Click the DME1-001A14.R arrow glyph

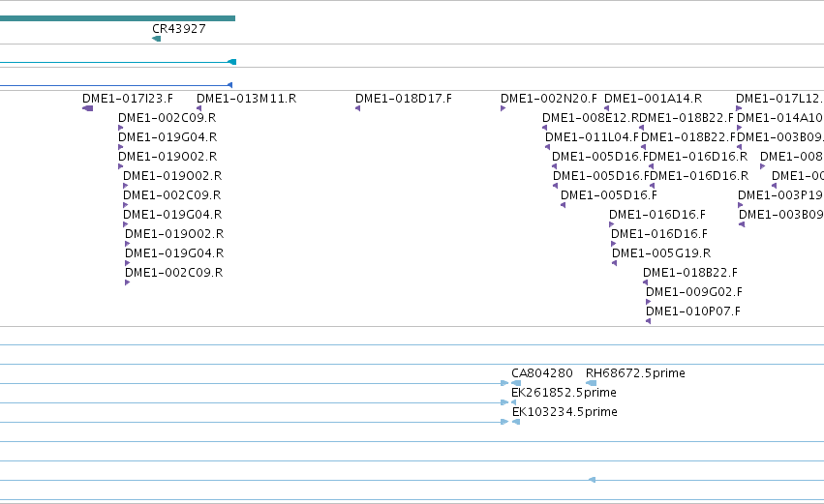tap(606, 108)
